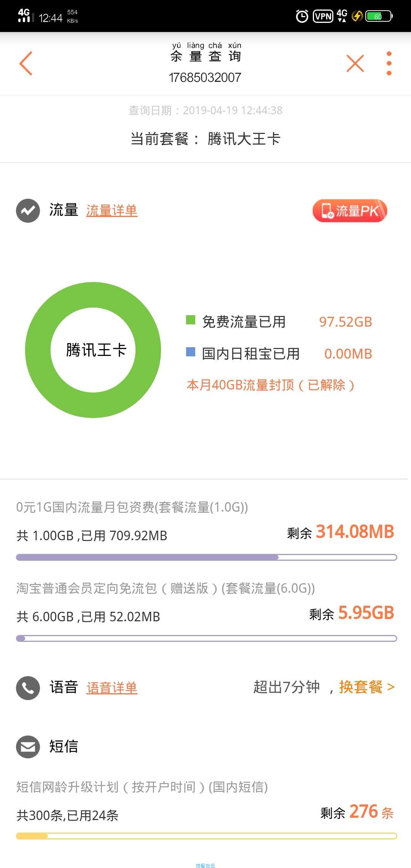Tap the green 腾讯王卡 donut chart
Viewport: 411px width, 868px height.
click(93, 350)
